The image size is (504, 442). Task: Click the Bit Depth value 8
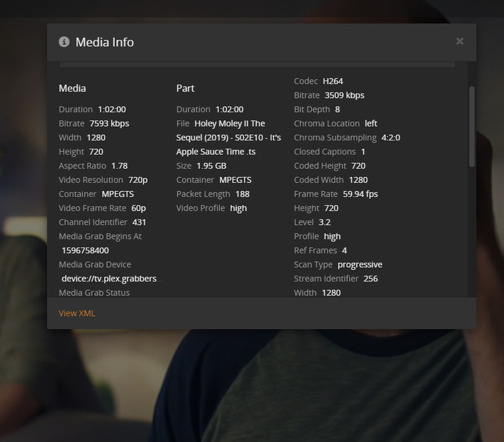338,109
